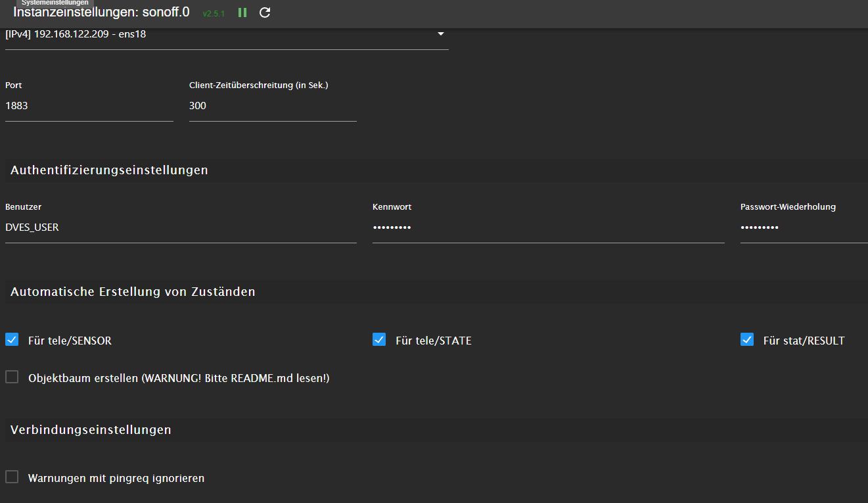Uncheck Für tele/SENSOR checkbox

[x=12, y=339]
